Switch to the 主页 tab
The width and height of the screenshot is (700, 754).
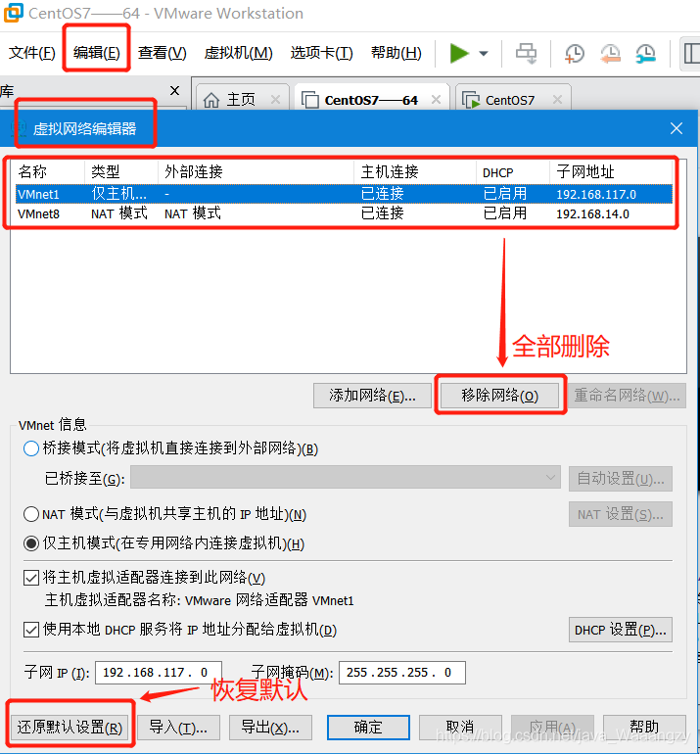243,98
